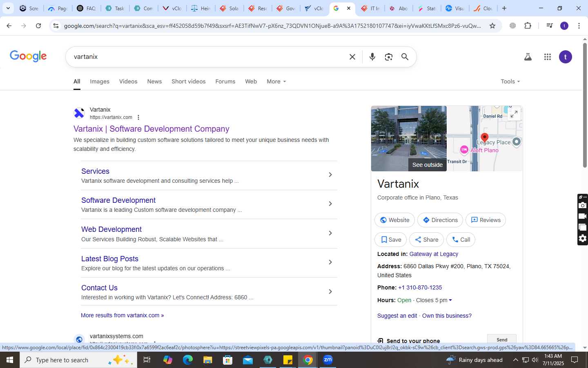Open Gateway at Legacy link
588x368 pixels.
pyautogui.click(x=434, y=254)
